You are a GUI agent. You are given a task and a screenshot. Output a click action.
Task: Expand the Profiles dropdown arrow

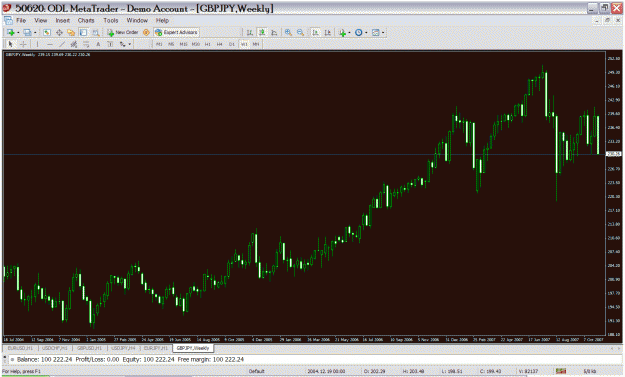pos(35,33)
